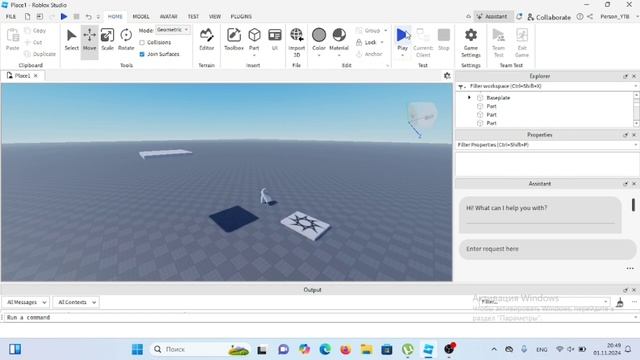Switch to the VIEW tab
The width and height of the screenshot is (640, 360).
tap(215, 16)
